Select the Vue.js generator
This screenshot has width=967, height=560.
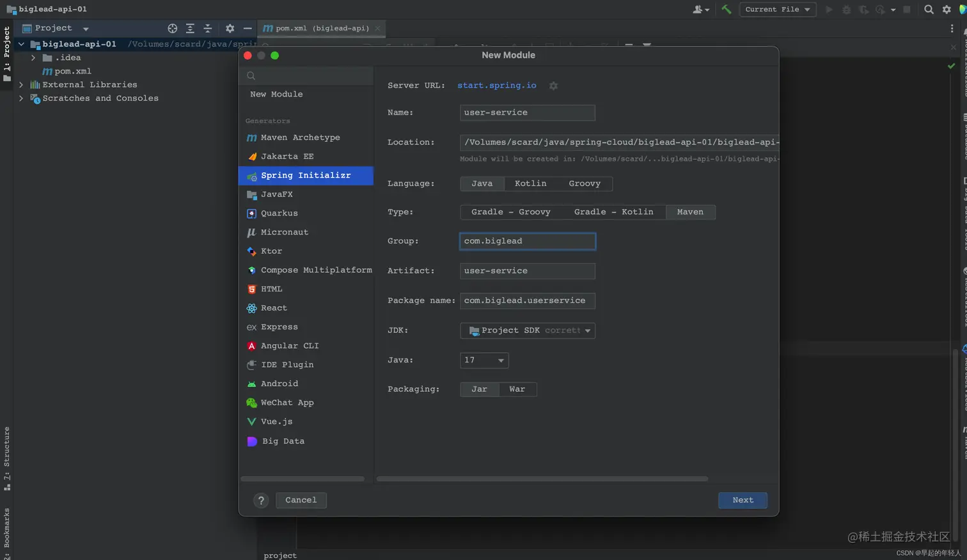point(306,422)
